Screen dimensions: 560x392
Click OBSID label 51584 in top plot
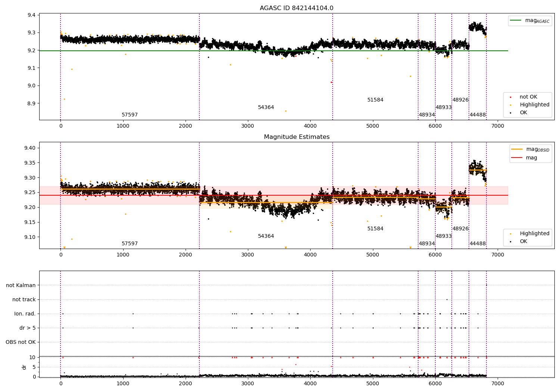pyautogui.click(x=375, y=100)
